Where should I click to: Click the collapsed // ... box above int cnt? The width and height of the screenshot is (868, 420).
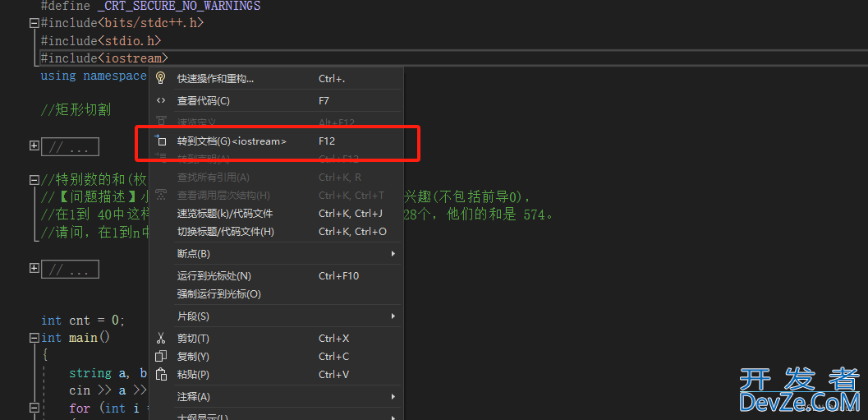tap(71, 270)
